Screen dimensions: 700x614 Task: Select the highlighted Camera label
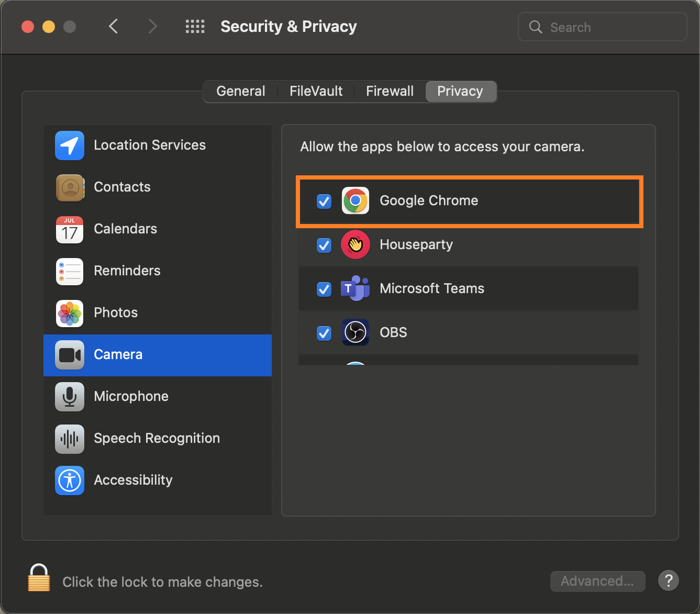click(x=118, y=354)
